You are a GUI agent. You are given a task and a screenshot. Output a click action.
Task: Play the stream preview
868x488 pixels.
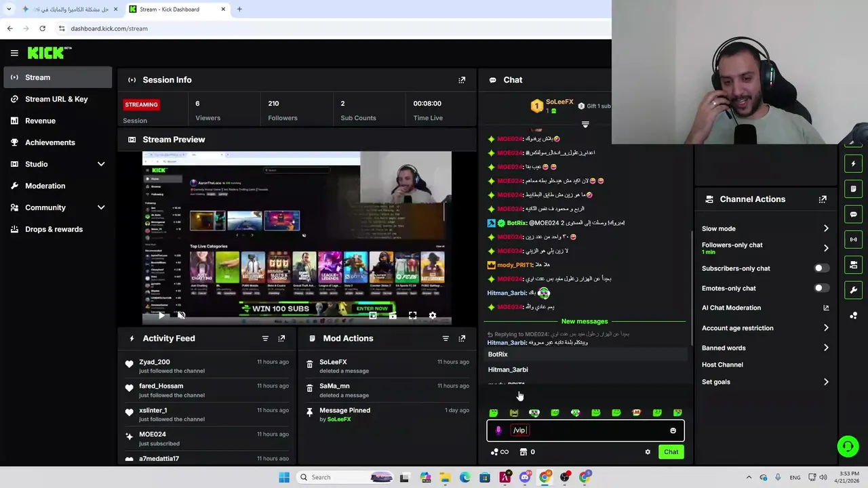coord(161,315)
